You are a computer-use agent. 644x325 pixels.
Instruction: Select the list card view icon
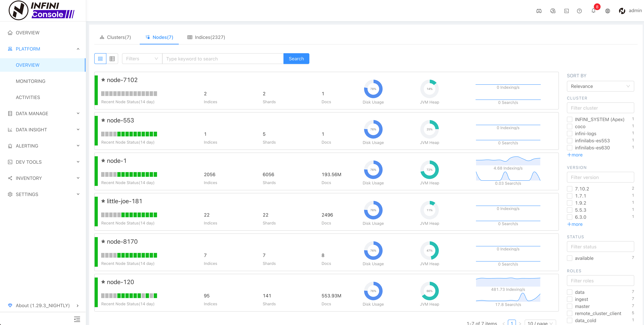100,59
